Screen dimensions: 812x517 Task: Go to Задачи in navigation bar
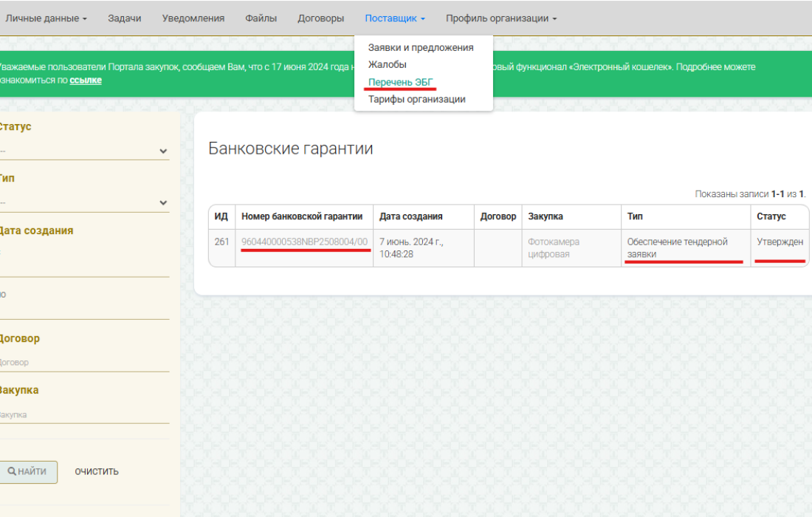124,18
